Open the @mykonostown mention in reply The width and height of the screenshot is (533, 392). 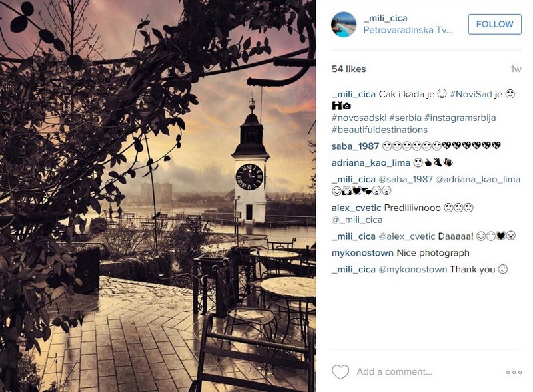412,270
